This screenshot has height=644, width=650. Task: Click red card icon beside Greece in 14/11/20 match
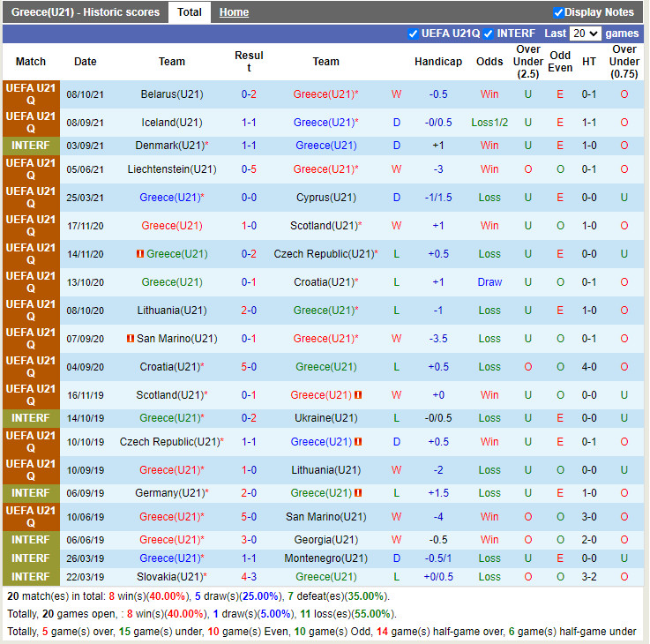(139, 254)
